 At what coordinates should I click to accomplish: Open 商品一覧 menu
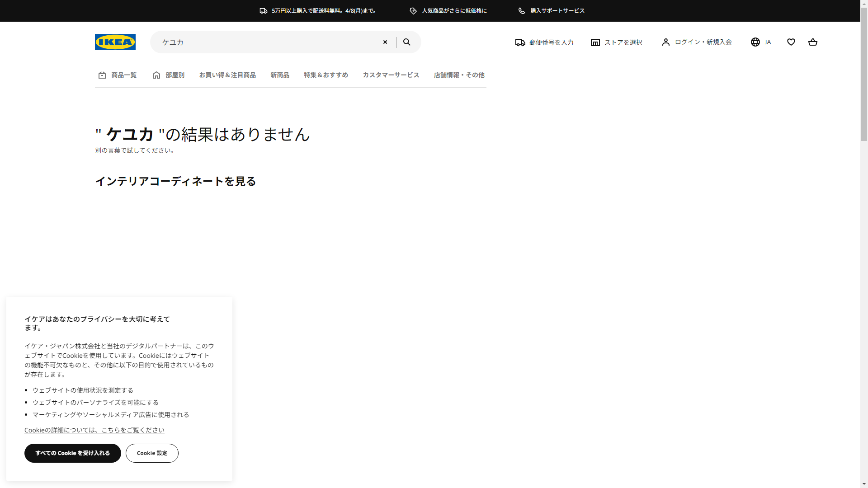tap(118, 75)
